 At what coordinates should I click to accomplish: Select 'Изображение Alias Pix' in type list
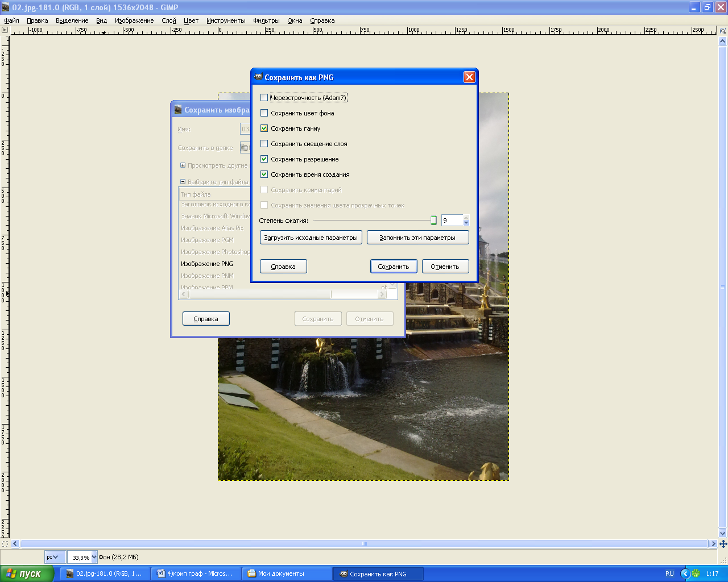coord(216,228)
